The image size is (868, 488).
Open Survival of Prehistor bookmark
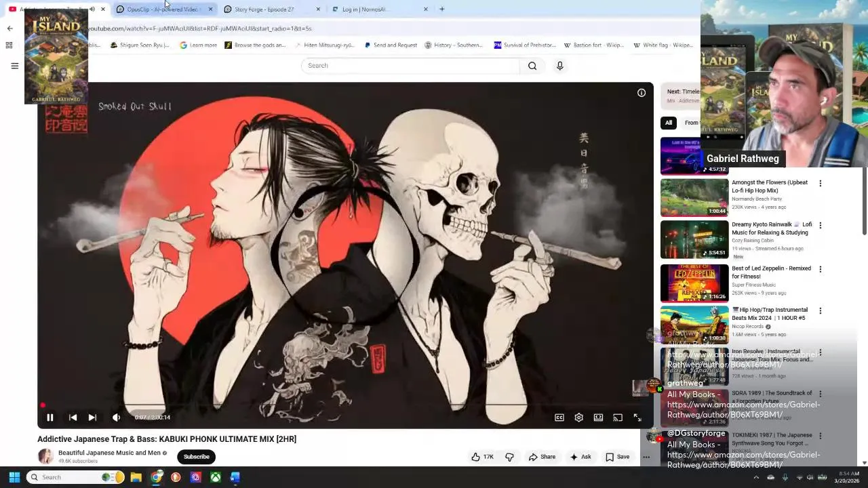tap(525, 45)
